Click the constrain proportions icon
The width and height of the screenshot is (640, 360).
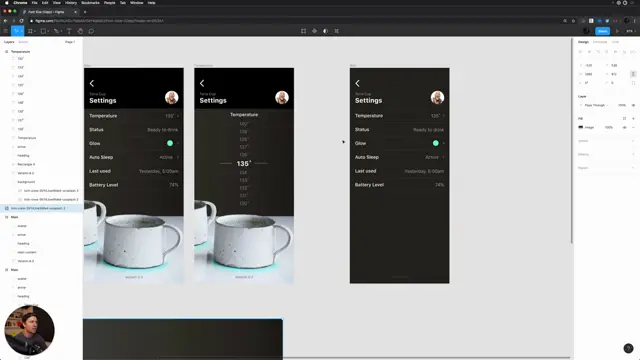point(633,74)
